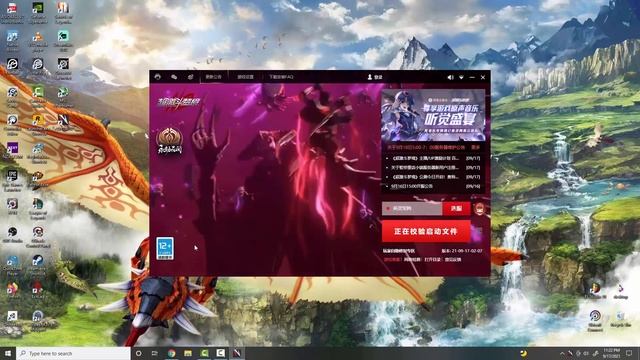Open the Windows Start menu

point(8,353)
